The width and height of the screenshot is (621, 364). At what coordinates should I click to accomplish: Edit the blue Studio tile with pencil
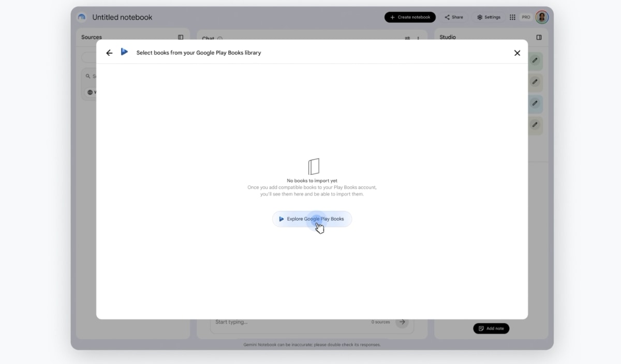(x=535, y=103)
